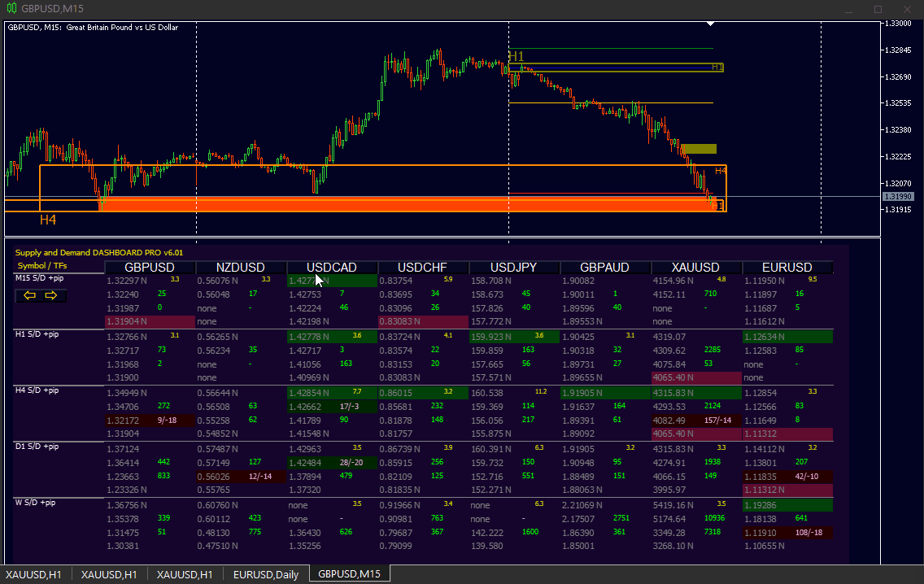Click the green 1.19286 cell under EURUSD weekly

[x=787, y=505]
